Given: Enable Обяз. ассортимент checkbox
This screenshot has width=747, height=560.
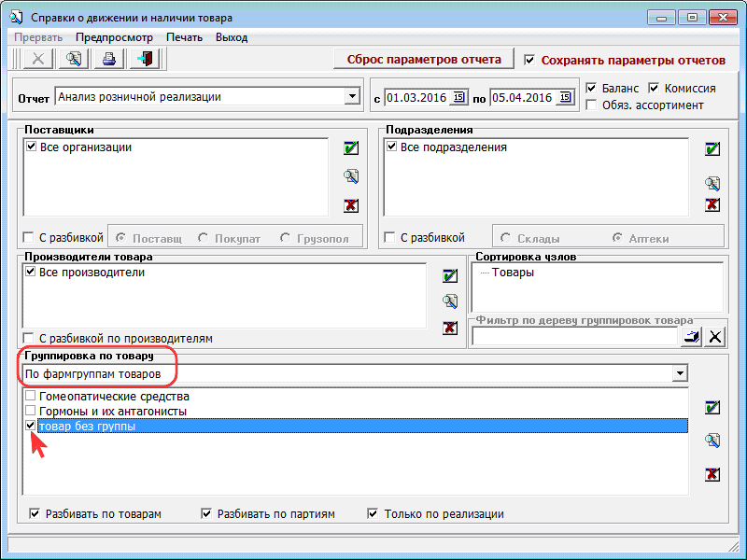Looking at the screenshot, I should click(592, 105).
